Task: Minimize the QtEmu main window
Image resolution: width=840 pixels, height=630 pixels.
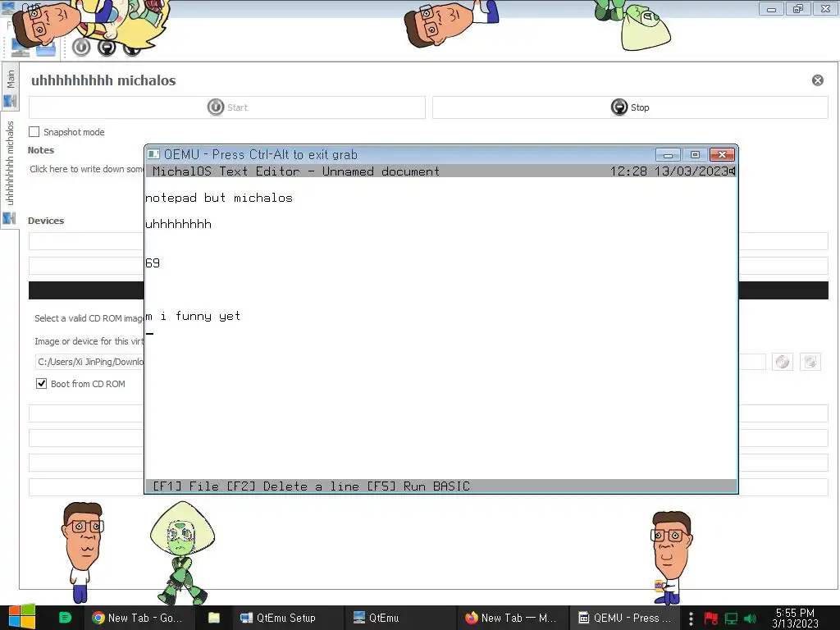Action: point(771,9)
